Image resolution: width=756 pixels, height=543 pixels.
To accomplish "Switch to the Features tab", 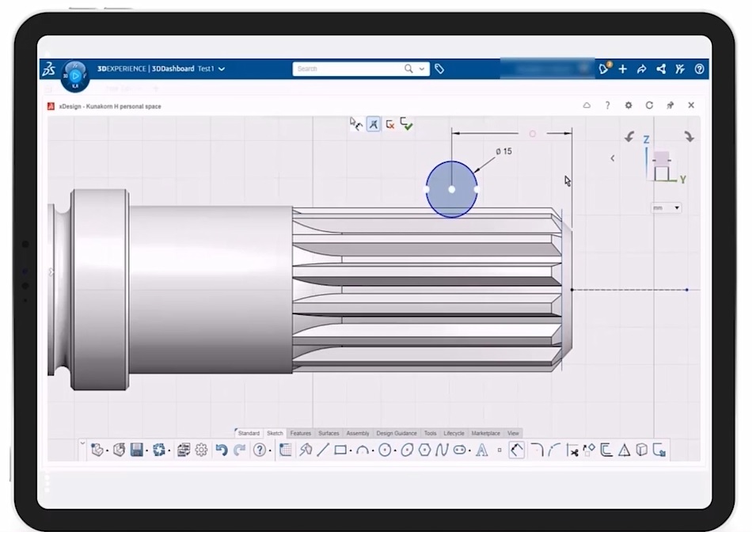I will tap(300, 433).
